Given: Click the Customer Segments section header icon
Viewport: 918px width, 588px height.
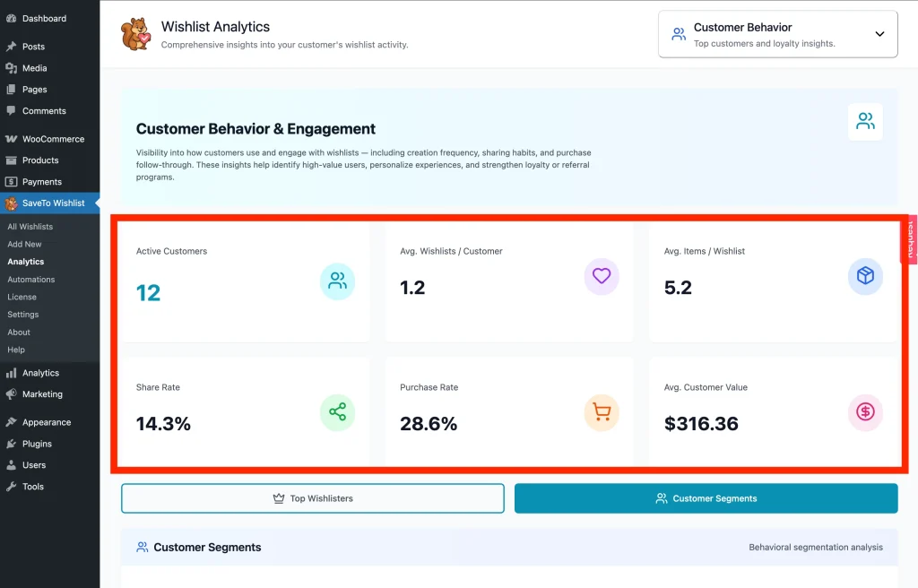Looking at the screenshot, I should click(142, 547).
